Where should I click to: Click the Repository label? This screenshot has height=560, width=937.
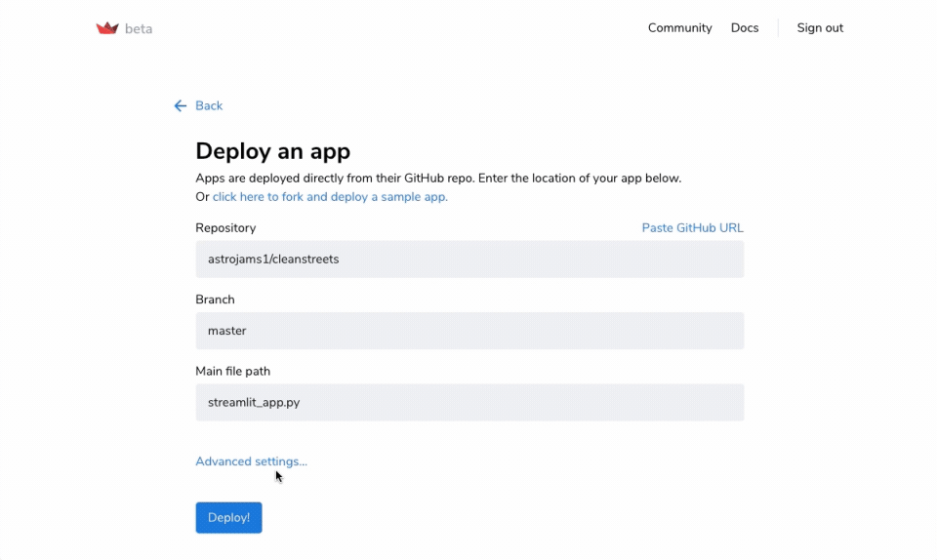coord(225,228)
